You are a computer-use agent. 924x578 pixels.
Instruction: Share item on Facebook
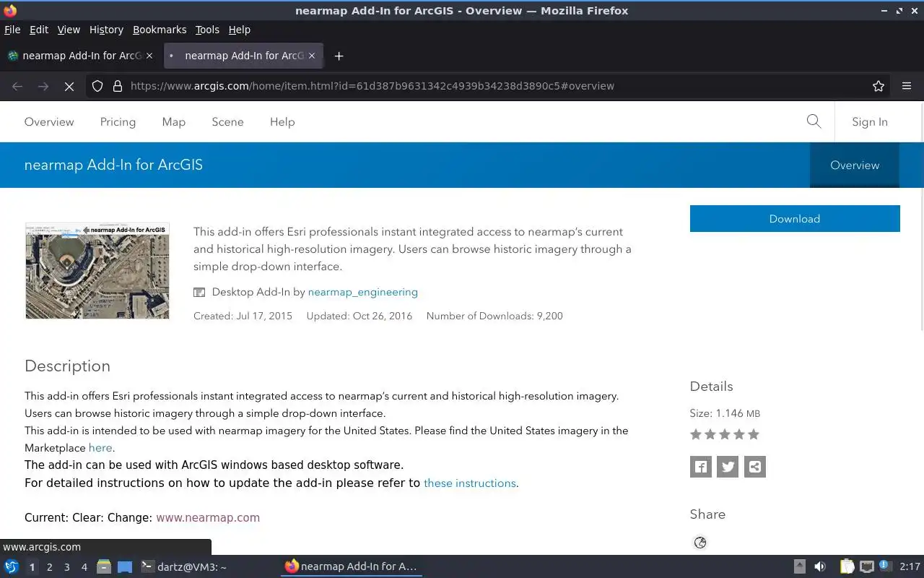tap(701, 467)
